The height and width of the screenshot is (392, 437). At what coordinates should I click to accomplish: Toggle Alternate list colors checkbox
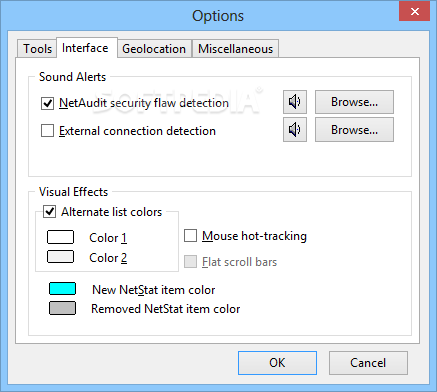coord(50,212)
